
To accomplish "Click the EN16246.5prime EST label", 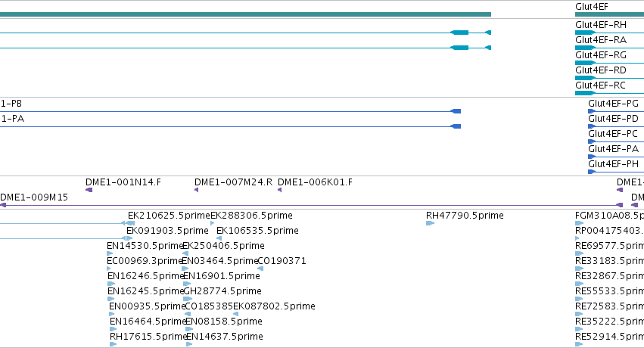I will click(x=146, y=276).
